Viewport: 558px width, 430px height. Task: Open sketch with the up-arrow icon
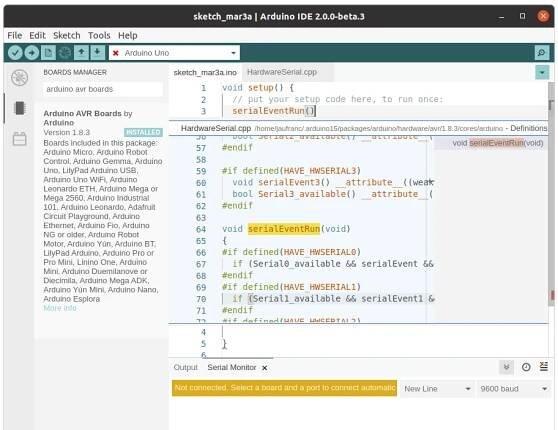[x=81, y=53]
